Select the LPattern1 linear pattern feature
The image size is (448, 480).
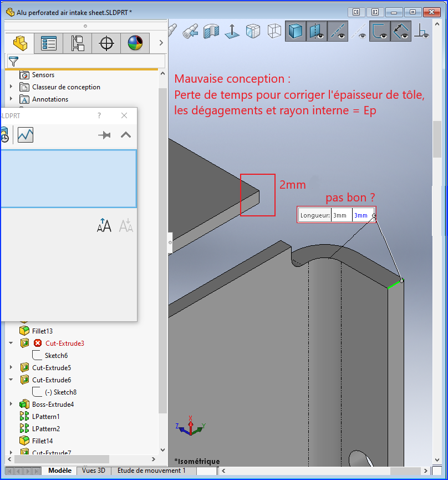46,417
